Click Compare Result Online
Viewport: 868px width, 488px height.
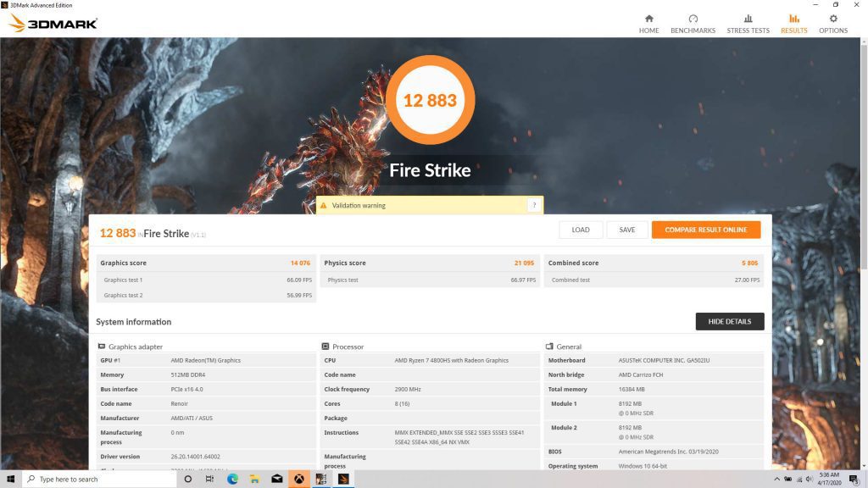(705, 230)
